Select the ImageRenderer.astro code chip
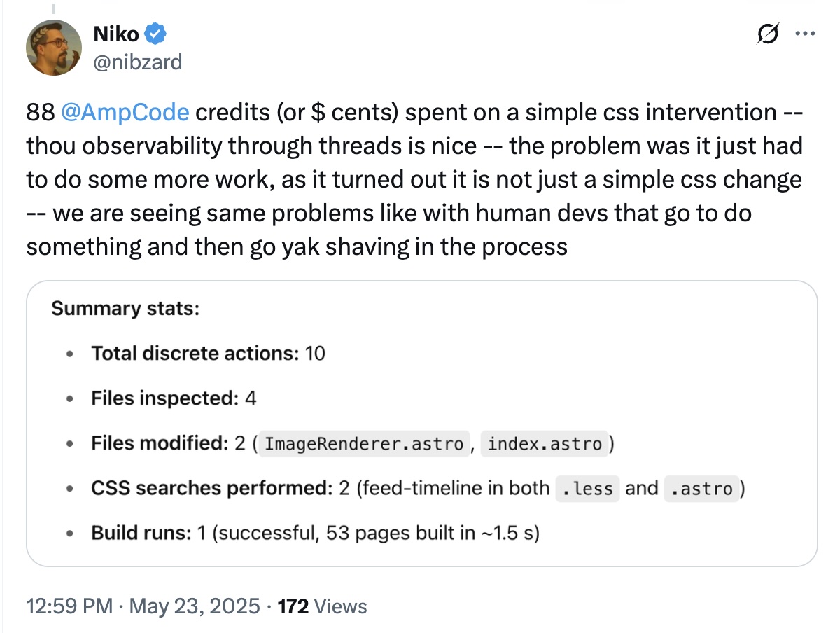Screen dimensions: 840x633 coord(363,443)
